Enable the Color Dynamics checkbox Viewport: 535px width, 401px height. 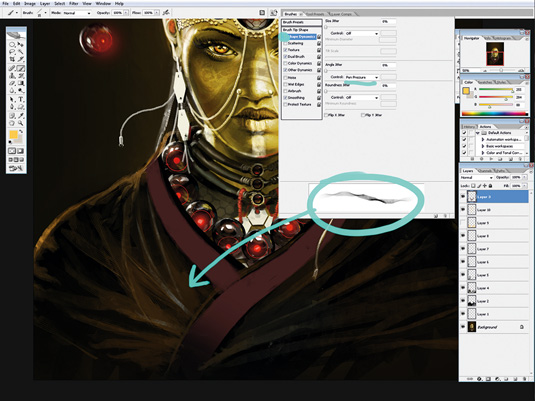pyautogui.click(x=285, y=63)
